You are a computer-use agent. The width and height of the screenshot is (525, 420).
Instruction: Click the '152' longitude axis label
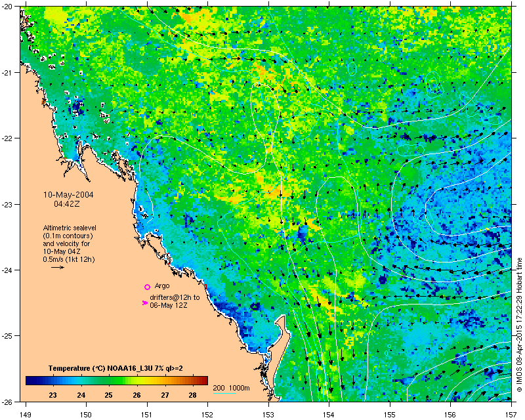click(x=207, y=415)
